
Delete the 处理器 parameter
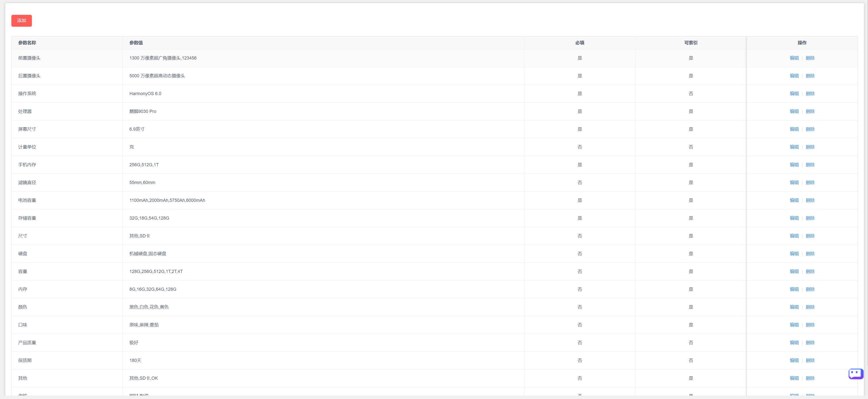(810, 111)
